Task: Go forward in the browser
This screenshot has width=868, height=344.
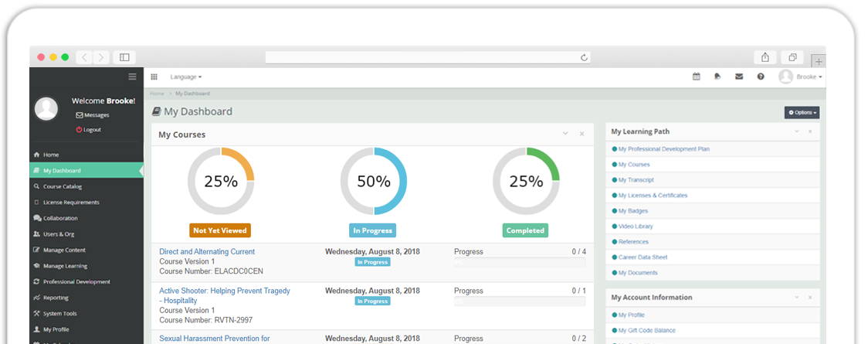Action: click(101, 57)
